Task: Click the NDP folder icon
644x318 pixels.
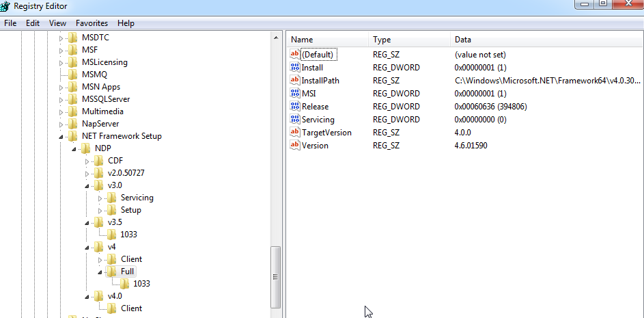Action: coord(85,148)
